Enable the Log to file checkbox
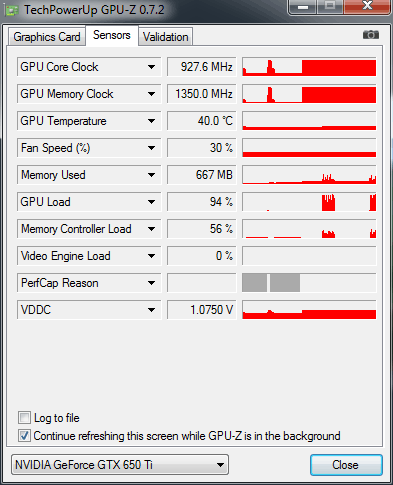This screenshot has height=485, width=393. point(24,418)
